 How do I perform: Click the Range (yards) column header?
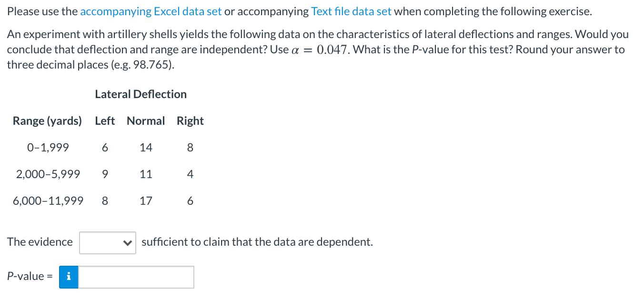[47, 121]
